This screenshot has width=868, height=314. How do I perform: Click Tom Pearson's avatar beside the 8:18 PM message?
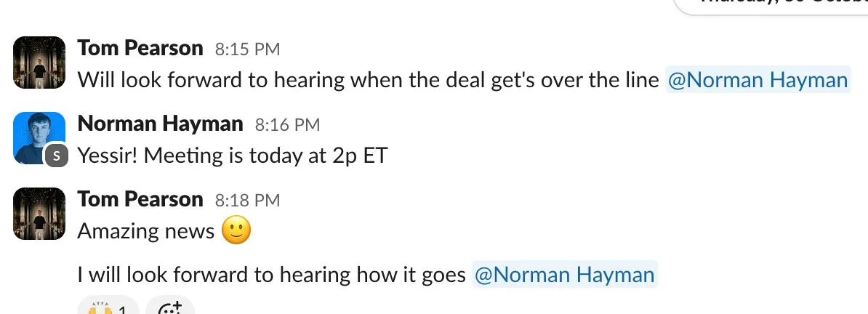(x=40, y=214)
